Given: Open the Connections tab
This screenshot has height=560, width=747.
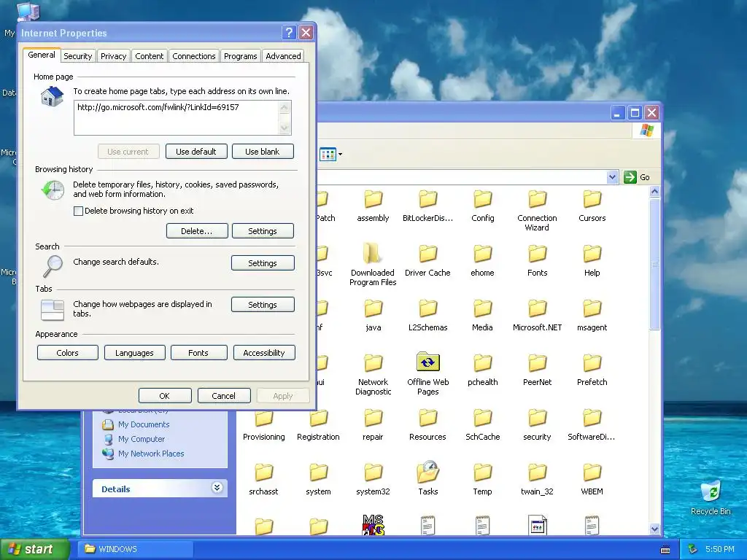Looking at the screenshot, I should pos(194,56).
